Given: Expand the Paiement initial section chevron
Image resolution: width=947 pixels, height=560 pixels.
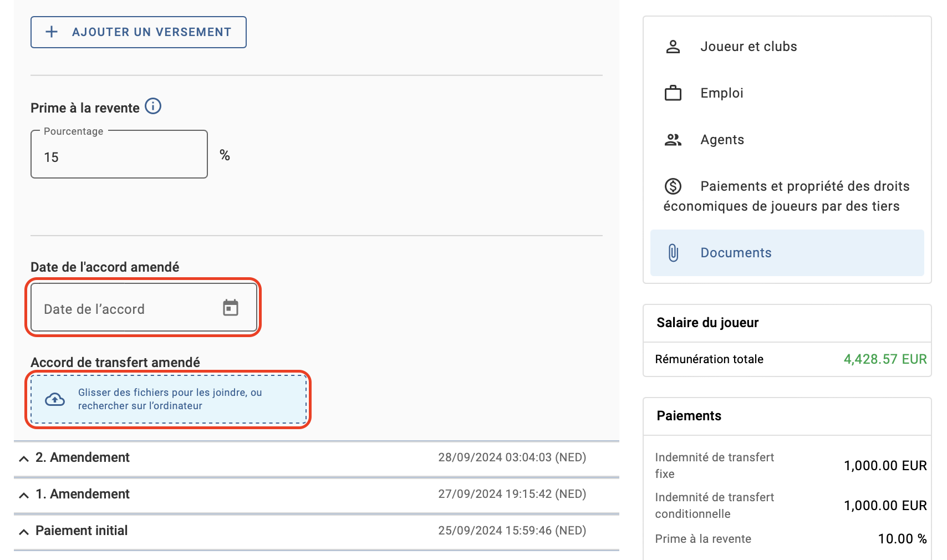Looking at the screenshot, I should (24, 532).
